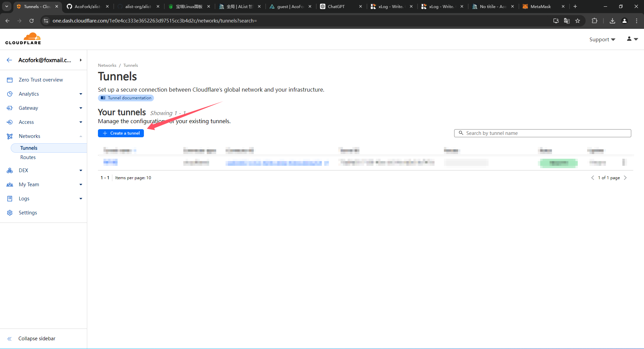Click the Collapse sidebar double-chevron icon

[x=9, y=339]
